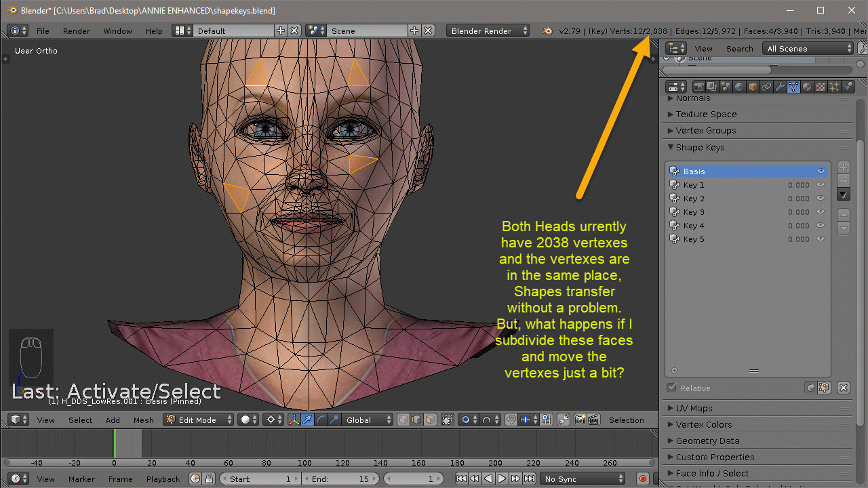Open the World properties tab

pos(738,87)
